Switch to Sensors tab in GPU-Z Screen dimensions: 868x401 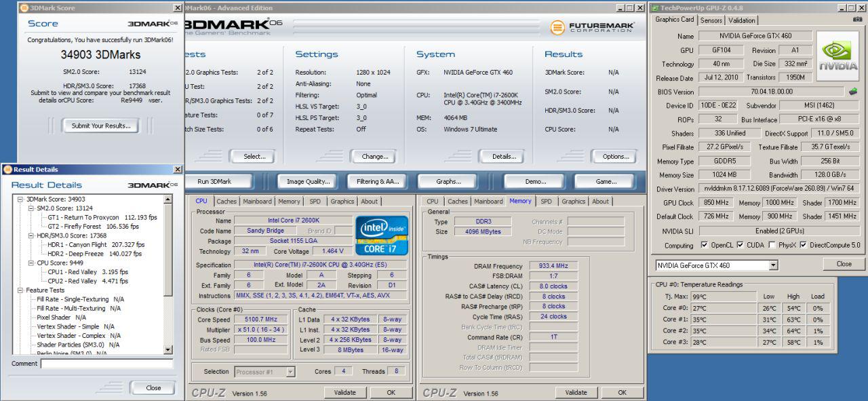point(711,20)
